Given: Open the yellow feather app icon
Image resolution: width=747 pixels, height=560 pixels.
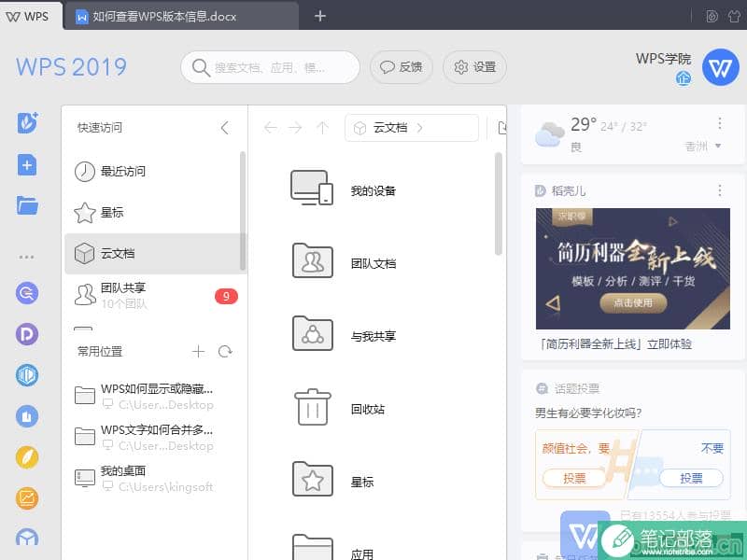Looking at the screenshot, I should point(27,457).
